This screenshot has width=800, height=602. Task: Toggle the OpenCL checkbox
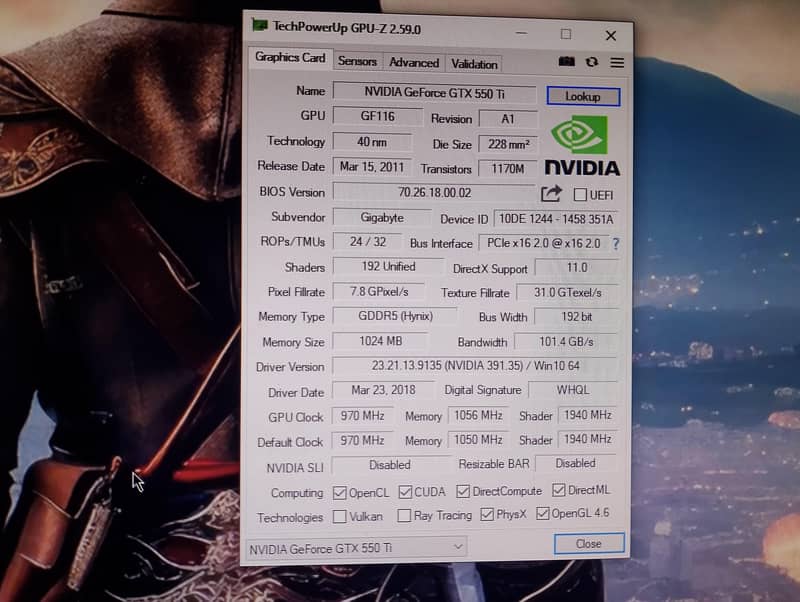(339, 493)
